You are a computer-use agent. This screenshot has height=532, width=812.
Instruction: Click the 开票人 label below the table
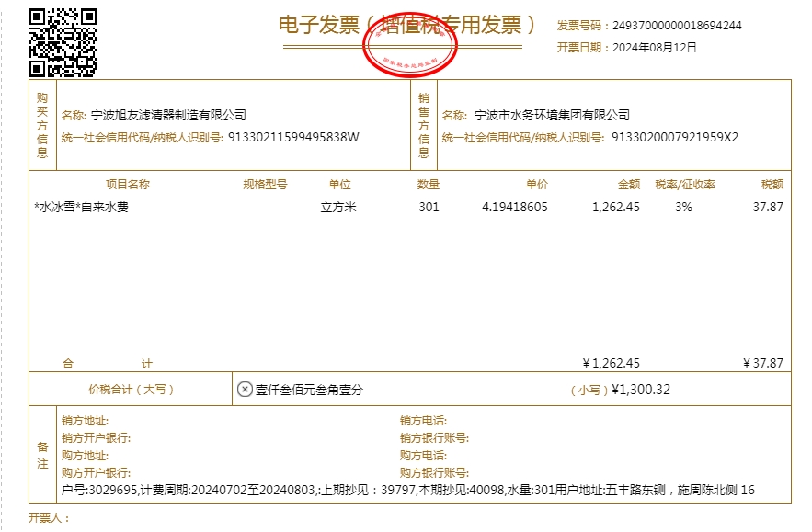(49, 519)
